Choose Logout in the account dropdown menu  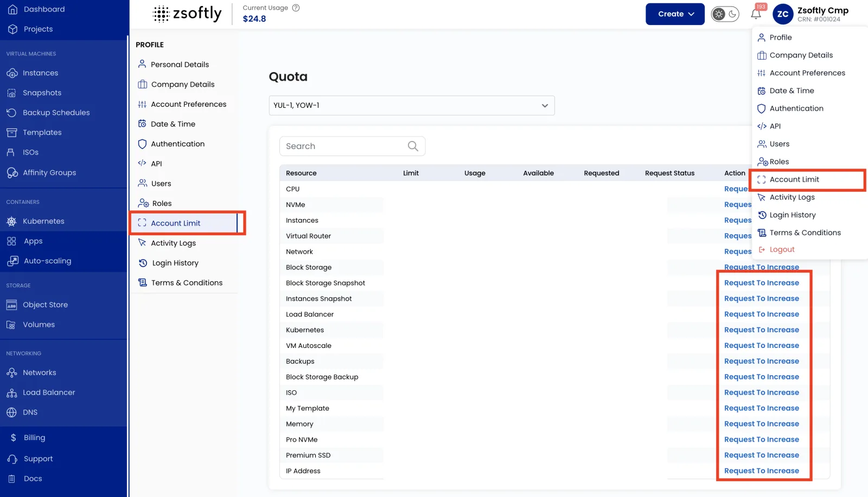click(x=776, y=249)
